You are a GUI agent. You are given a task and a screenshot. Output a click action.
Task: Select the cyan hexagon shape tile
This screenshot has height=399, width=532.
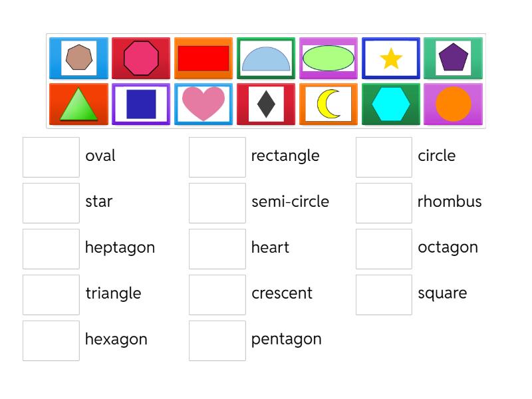(x=391, y=104)
